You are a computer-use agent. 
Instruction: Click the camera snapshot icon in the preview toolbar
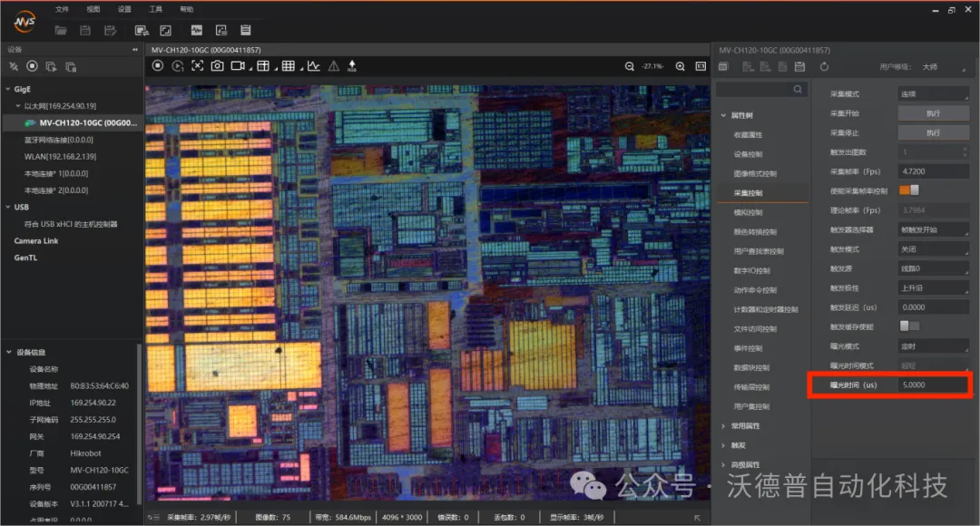point(217,66)
